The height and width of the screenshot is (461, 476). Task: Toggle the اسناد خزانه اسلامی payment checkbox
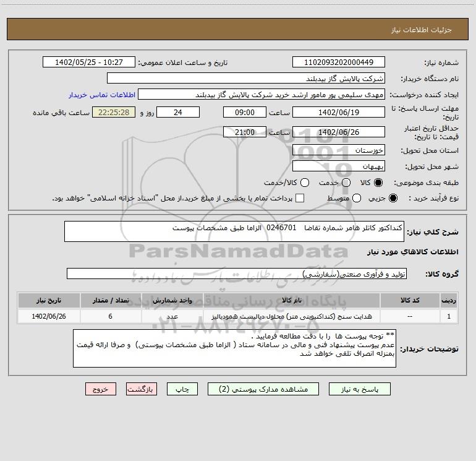pyautogui.click(x=300, y=198)
